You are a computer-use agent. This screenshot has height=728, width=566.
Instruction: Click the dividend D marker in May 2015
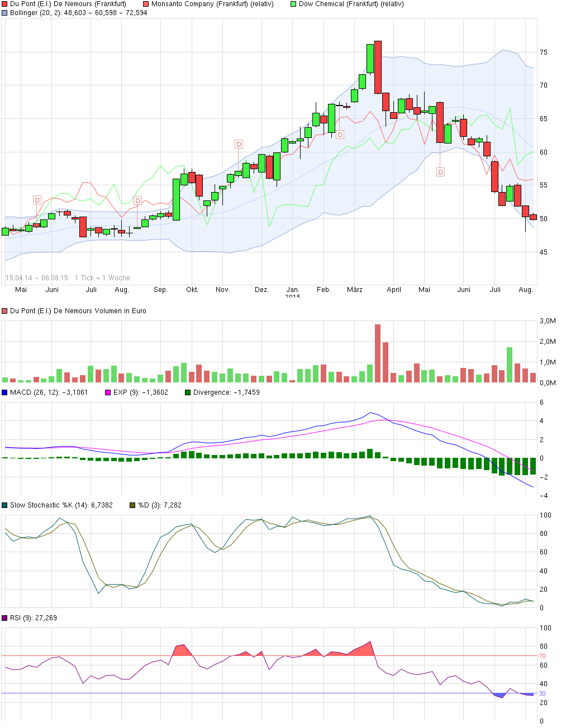[x=440, y=173]
